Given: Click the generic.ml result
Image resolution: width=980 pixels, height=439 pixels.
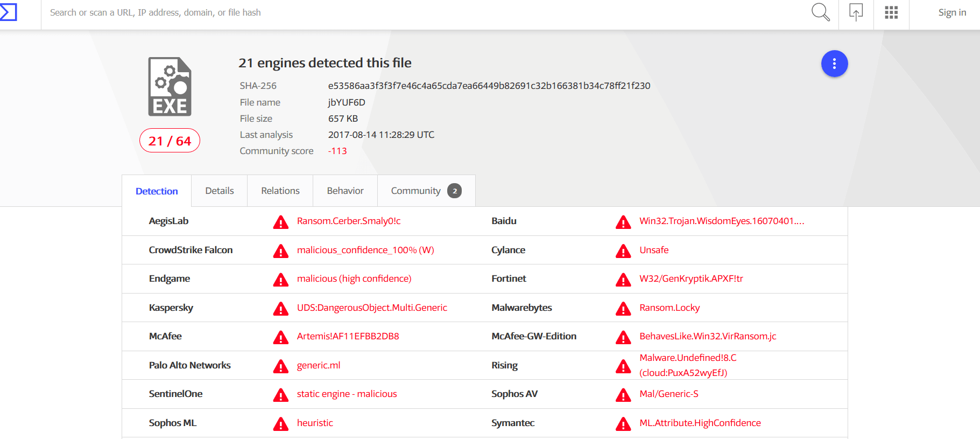Looking at the screenshot, I should click(x=319, y=365).
